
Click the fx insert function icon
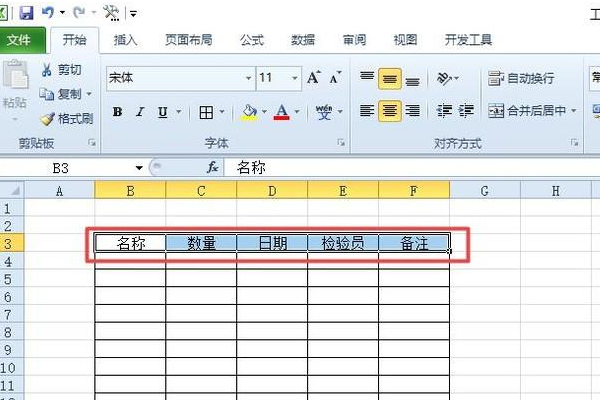coord(212,167)
